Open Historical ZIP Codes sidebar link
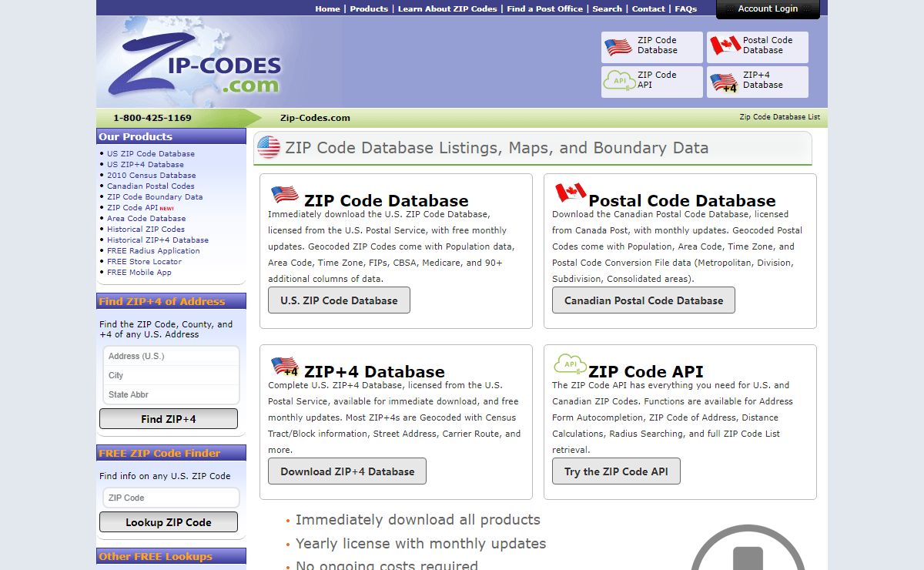 coord(146,229)
